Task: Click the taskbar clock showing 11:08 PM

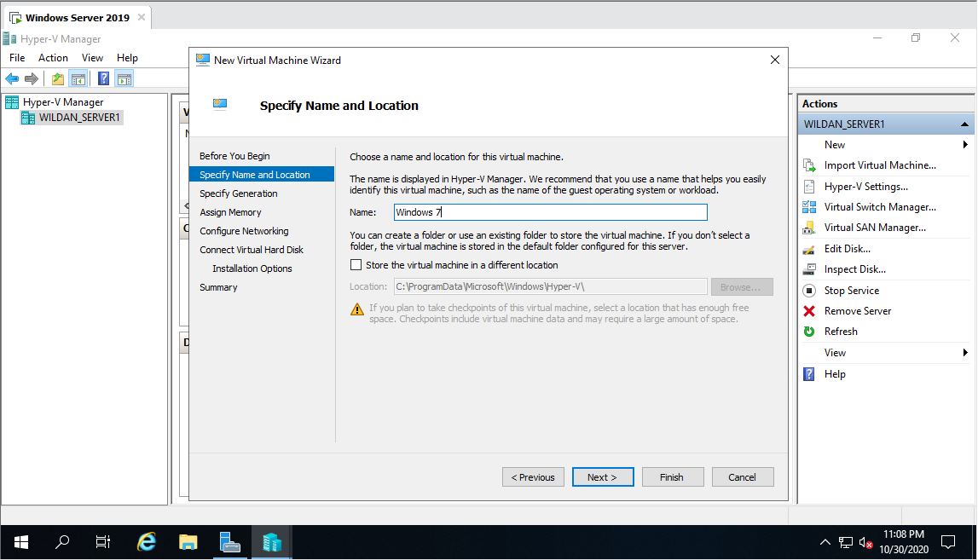Action: click(x=903, y=542)
